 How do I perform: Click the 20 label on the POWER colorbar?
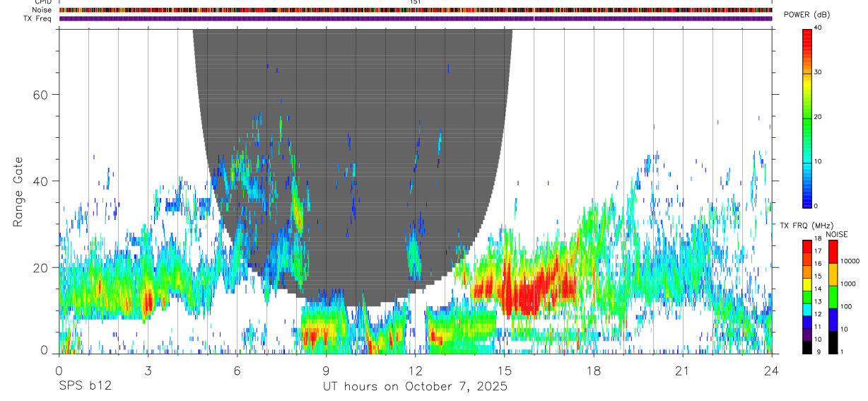pos(817,117)
